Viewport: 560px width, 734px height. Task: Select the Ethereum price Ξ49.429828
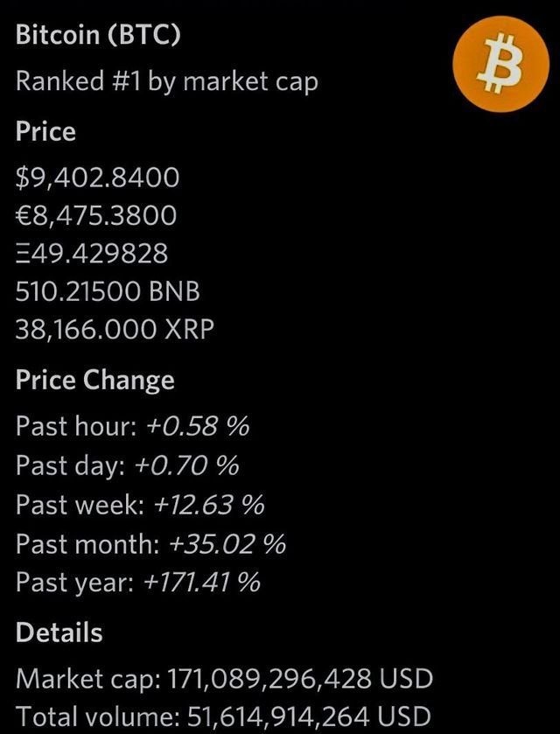pyautogui.click(x=92, y=254)
